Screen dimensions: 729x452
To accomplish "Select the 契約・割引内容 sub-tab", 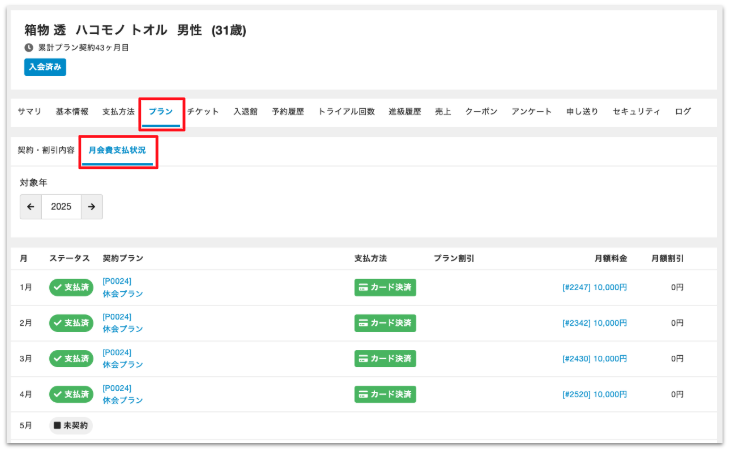I will tap(46, 150).
